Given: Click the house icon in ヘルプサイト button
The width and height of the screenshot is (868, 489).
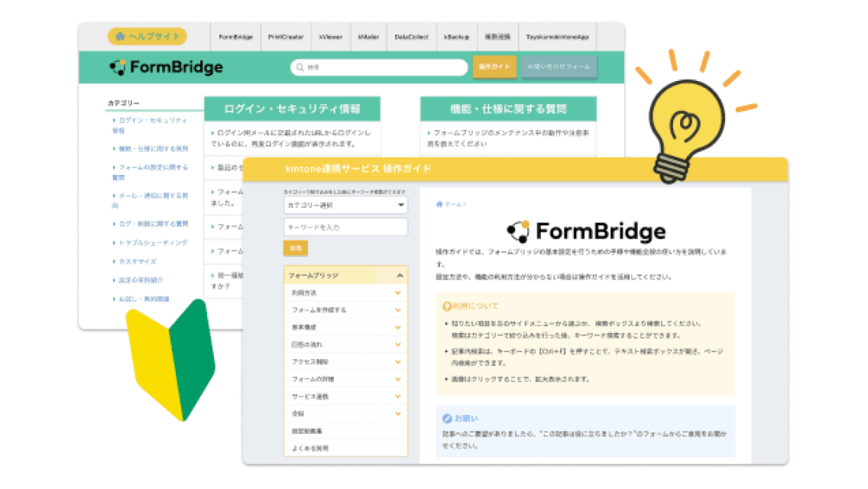Looking at the screenshot, I should 120,36.
